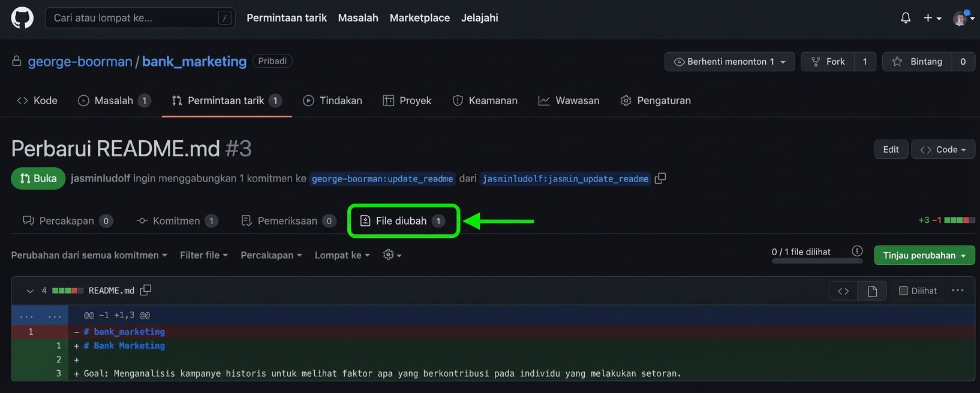Open the 'Tinjau perubahan' review button
Viewport: 980px width, 393px height.
tap(924, 255)
